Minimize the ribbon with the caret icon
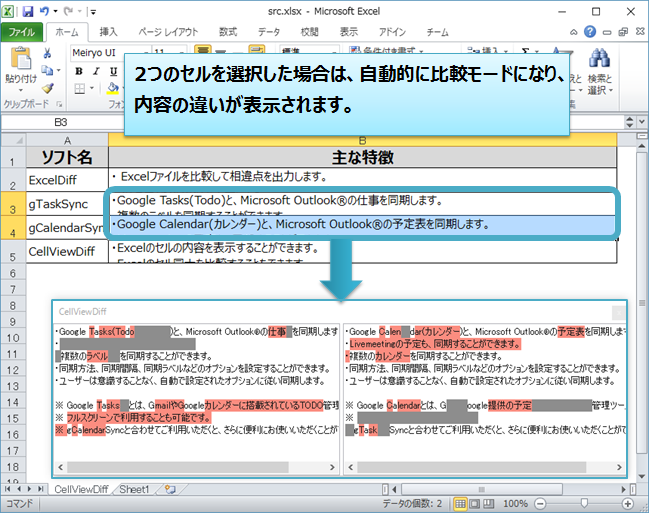The width and height of the screenshot is (649, 513). click(x=574, y=32)
